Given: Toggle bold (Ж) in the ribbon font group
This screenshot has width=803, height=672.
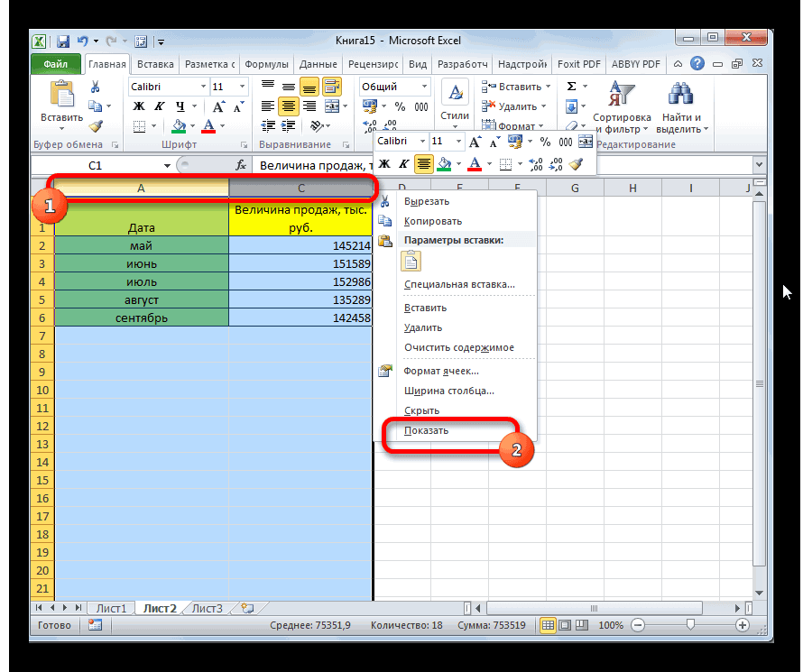Looking at the screenshot, I should (x=139, y=106).
